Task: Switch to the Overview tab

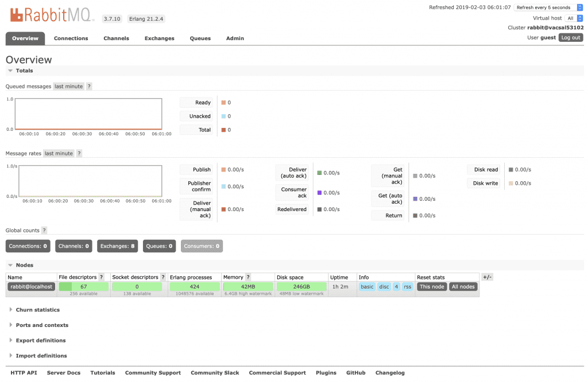Action: point(25,38)
